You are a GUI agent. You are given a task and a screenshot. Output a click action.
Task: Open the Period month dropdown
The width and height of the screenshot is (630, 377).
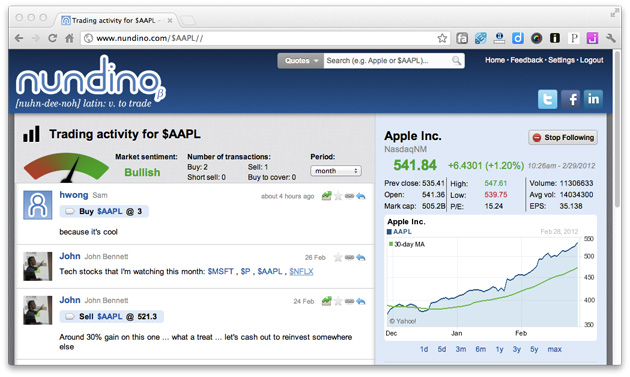336,171
